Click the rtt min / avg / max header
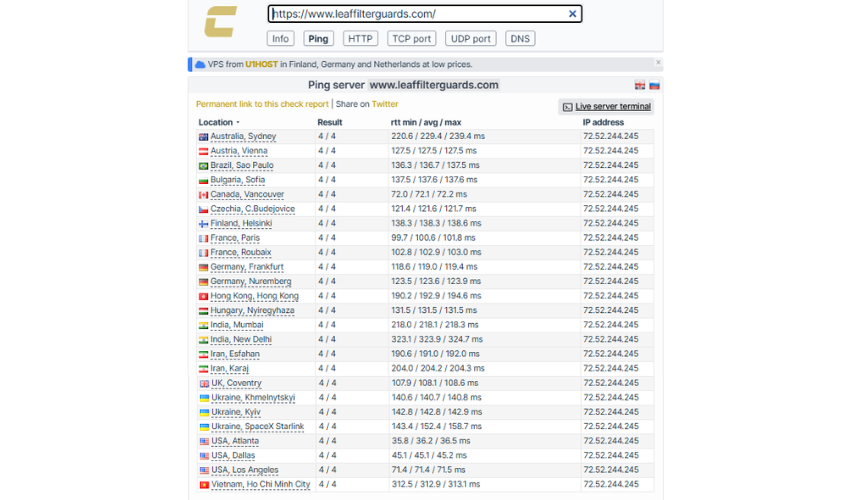Image resolution: width=848 pixels, height=500 pixels. pyautogui.click(x=426, y=123)
